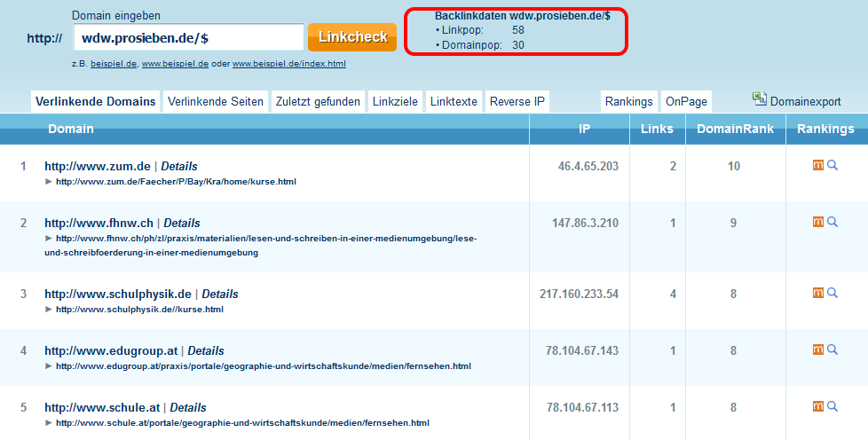The height and width of the screenshot is (440, 868).
Task: Open the fhnw.ch lesen-und-schreiben page URL
Action: [261, 246]
